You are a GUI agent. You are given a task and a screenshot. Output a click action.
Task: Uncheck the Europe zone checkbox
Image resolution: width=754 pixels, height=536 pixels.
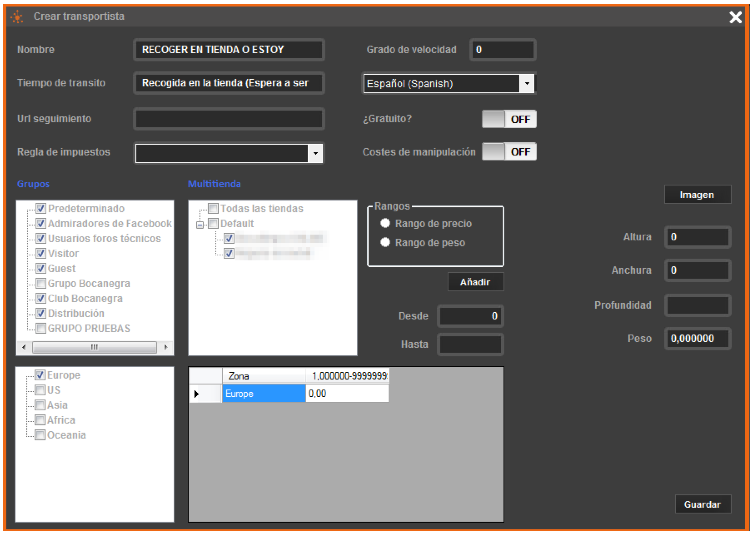click(41, 375)
